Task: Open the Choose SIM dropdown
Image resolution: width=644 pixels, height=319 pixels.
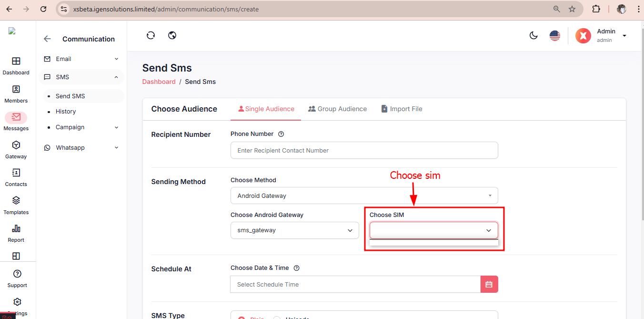Action: click(433, 230)
